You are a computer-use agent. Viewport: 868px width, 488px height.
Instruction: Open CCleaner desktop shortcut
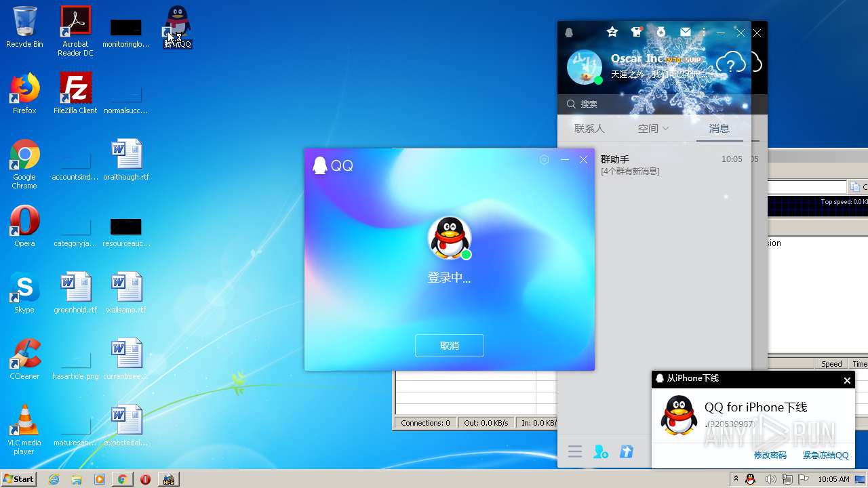(x=24, y=359)
